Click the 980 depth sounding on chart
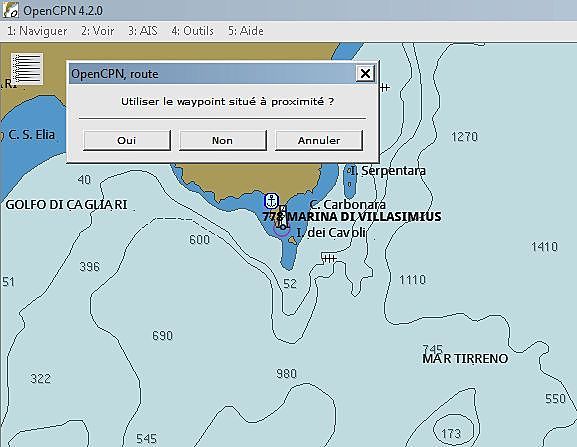The image size is (577, 447). coord(287,374)
